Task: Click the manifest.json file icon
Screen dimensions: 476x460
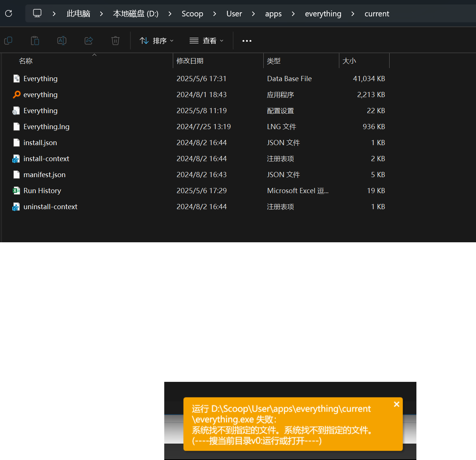Action: 16,175
